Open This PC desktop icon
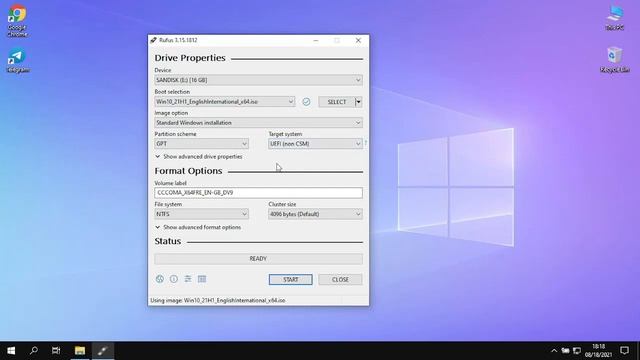Screen dimensions: 640x360 615,18
